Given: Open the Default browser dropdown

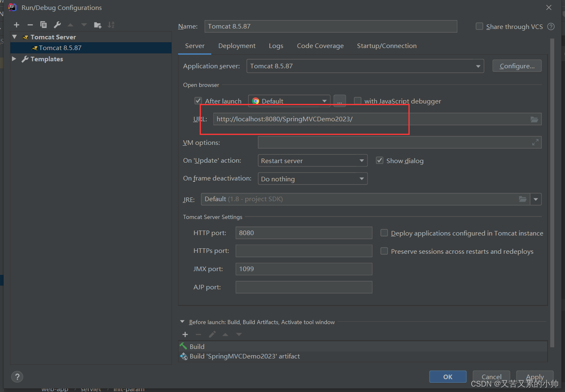Looking at the screenshot, I should 289,101.
